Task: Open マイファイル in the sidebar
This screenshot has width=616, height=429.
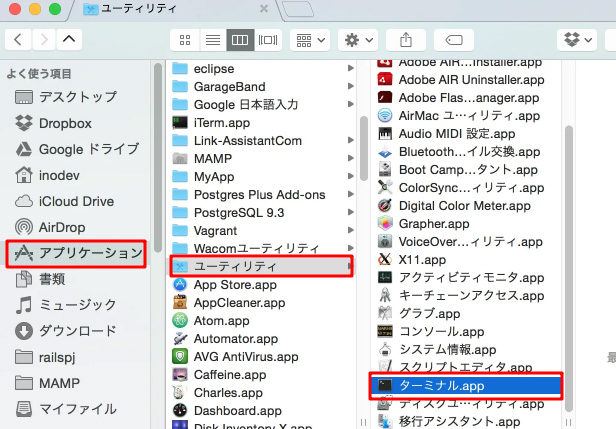Action: click(x=66, y=409)
